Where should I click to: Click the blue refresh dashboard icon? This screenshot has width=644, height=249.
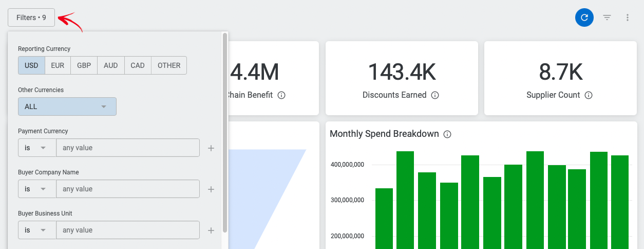point(584,17)
